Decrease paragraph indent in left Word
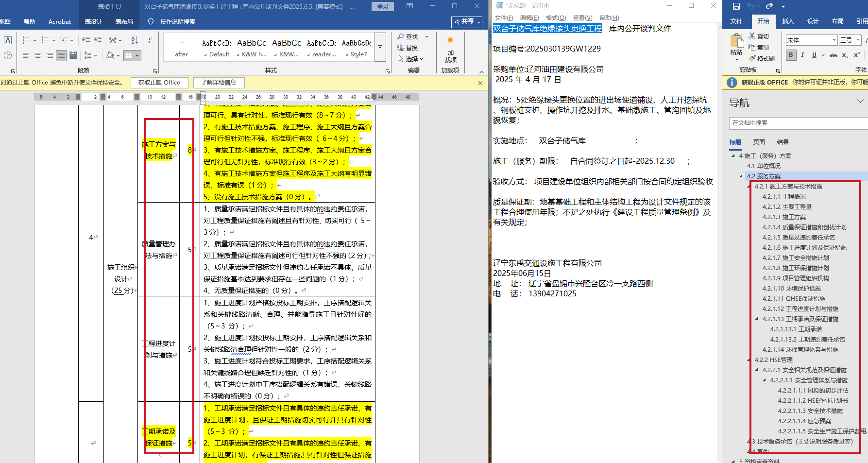Viewport: 868px width, 463px height. click(86, 40)
